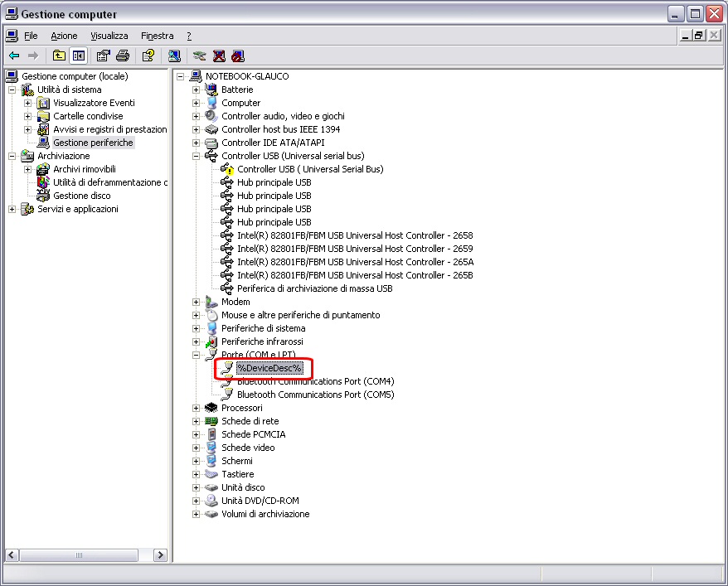Screen dimensions: 728x586
Task: Open the Visualizza menu
Action: point(109,36)
